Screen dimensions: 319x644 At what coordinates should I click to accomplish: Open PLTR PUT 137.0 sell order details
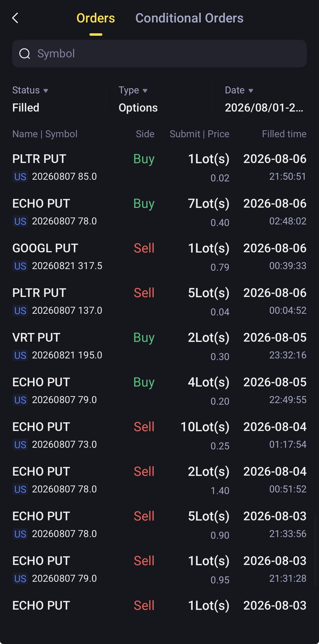click(159, 302)
